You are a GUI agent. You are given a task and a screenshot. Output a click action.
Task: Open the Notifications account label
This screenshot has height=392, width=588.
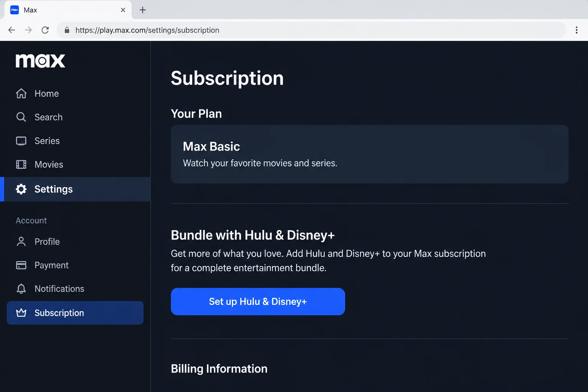pyautogui.click(x=59, y=289)
